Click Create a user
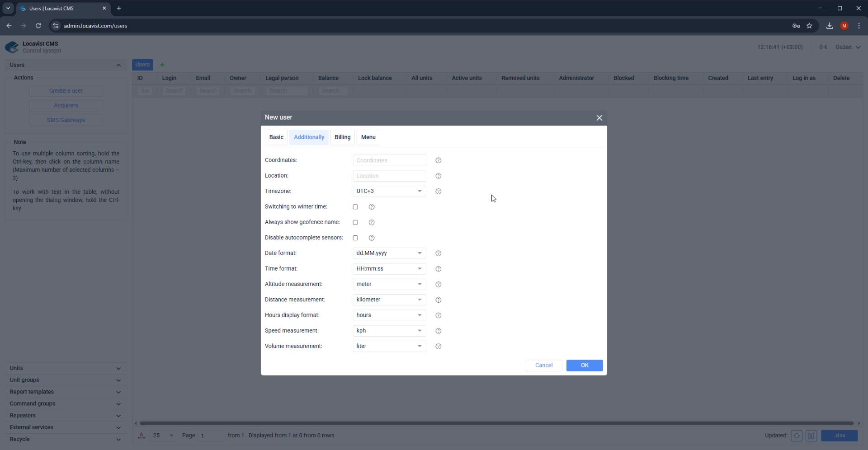Screen dimensions: 868x450 (66, 91)
